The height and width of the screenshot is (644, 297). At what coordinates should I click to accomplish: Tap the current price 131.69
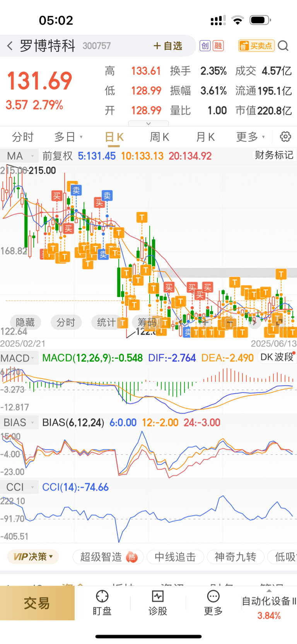point(39,81)
